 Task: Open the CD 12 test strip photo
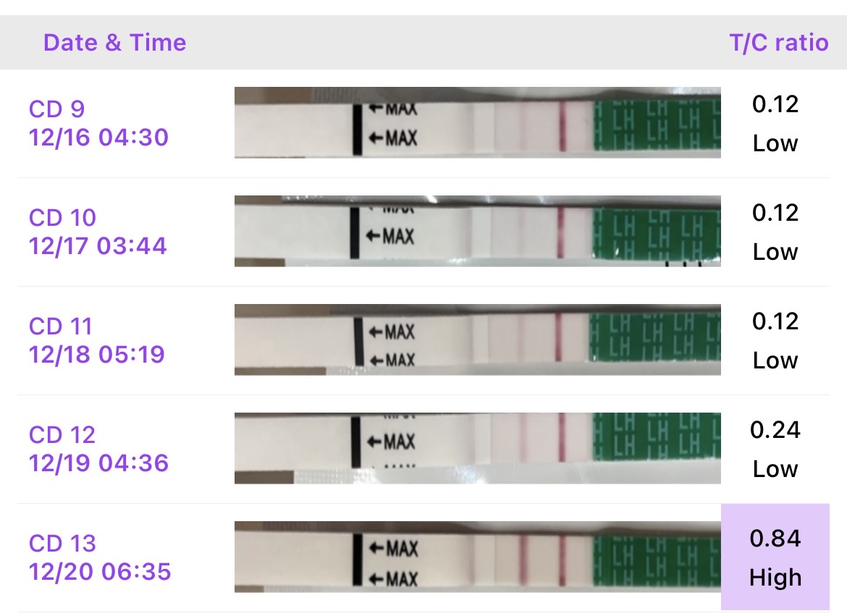[x=477, y=448]
